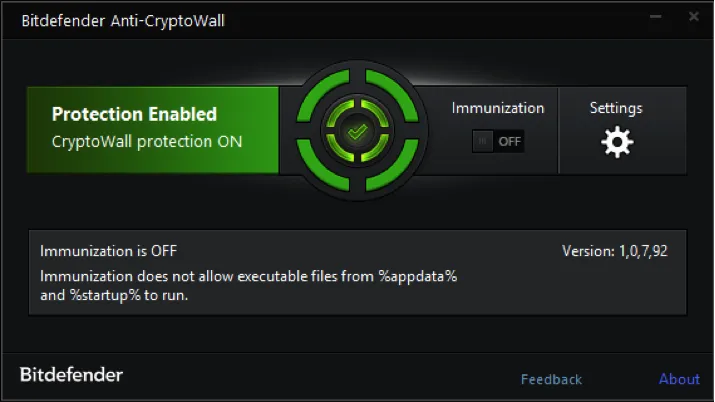Image resolution: width=715 pixels, height=402 pixels.
Task: Click the Protection Enabled green panel heading
Action: [134, 115]
